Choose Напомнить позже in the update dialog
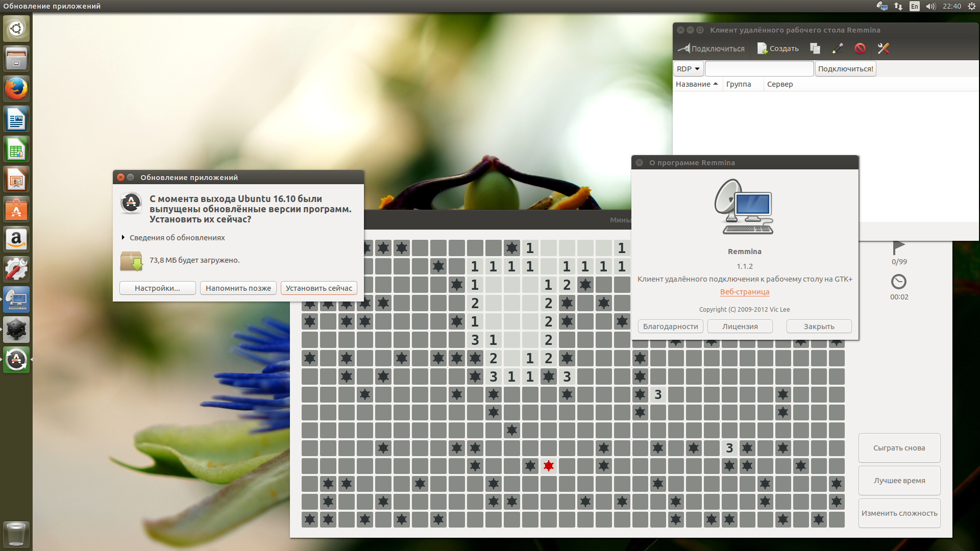Screen dimensions: 980x551 tap(238, 288)
